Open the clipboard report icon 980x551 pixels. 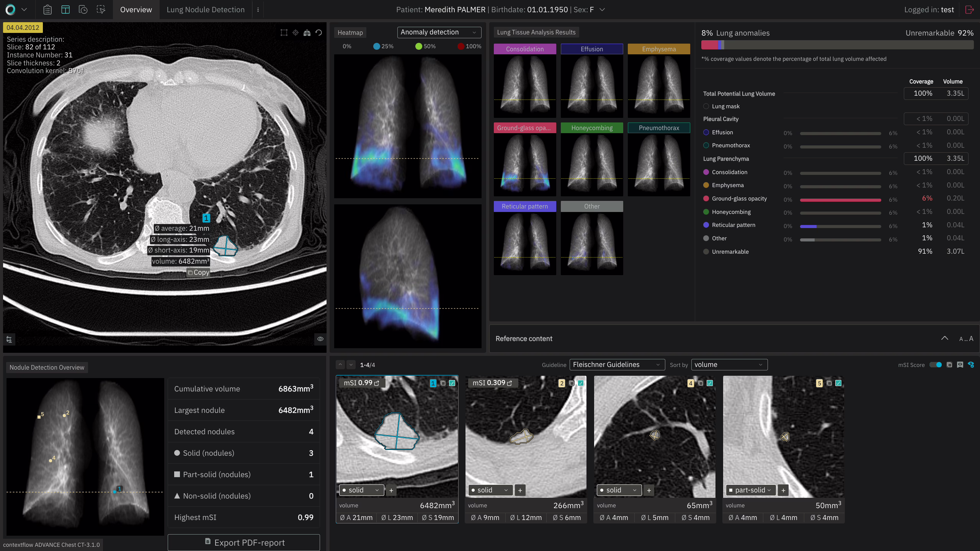coord(47,10)
